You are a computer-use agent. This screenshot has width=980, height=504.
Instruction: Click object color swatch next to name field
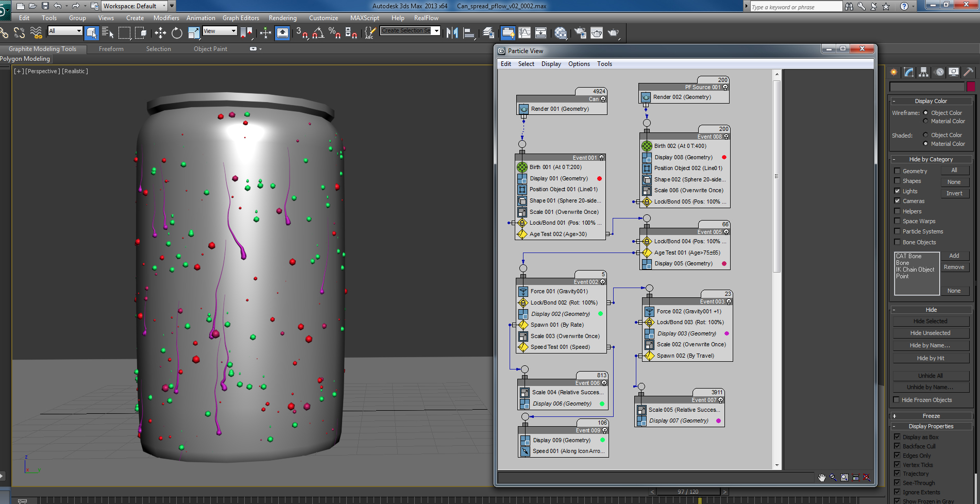point(971,87)
